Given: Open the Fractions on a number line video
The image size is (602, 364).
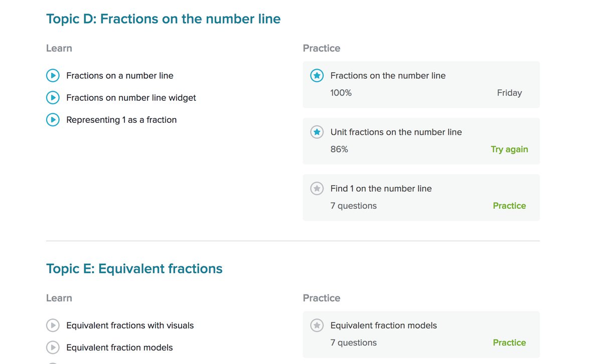Looking at the screenshot, I should tap(120, 76).
